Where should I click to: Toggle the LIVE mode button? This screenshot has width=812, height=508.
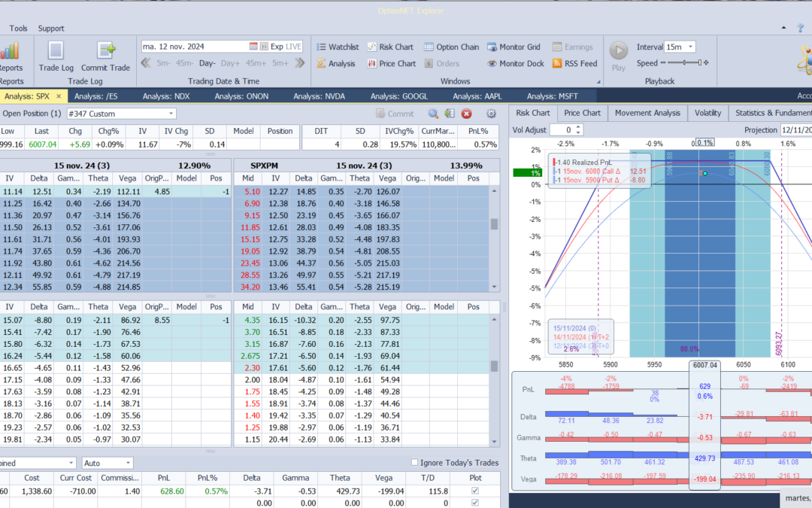tap(293, 46)
